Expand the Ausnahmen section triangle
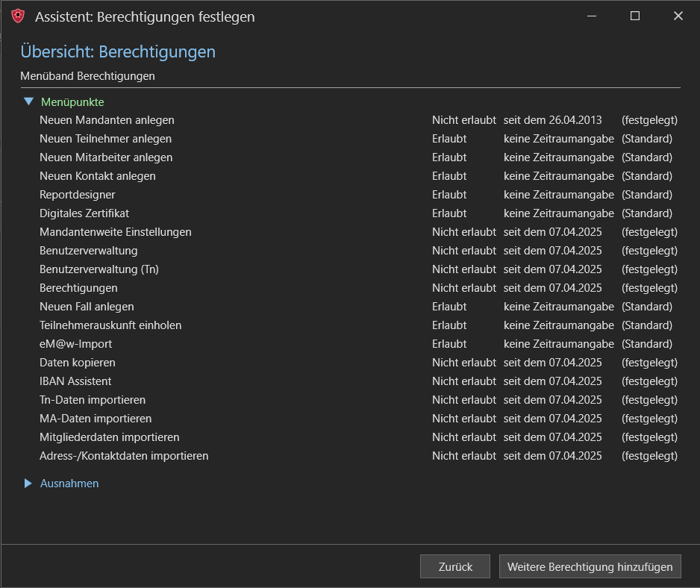The image size is (700, 588). (28, 483)
